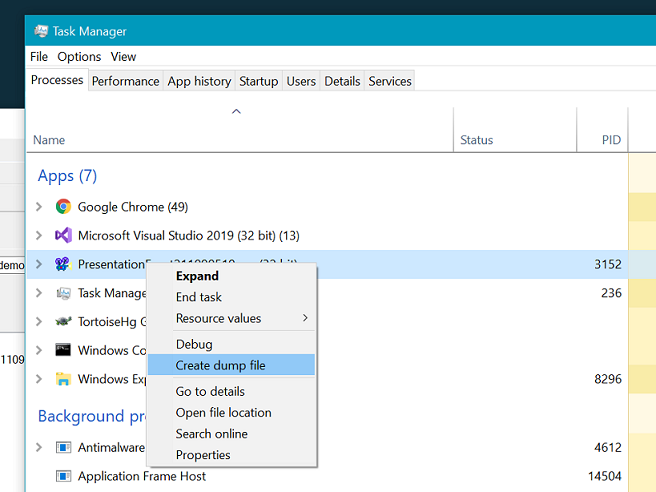Click the Windows Explorer folder icon
The width and height of the screenshot is (656, 492).
[x=63, y=379]
